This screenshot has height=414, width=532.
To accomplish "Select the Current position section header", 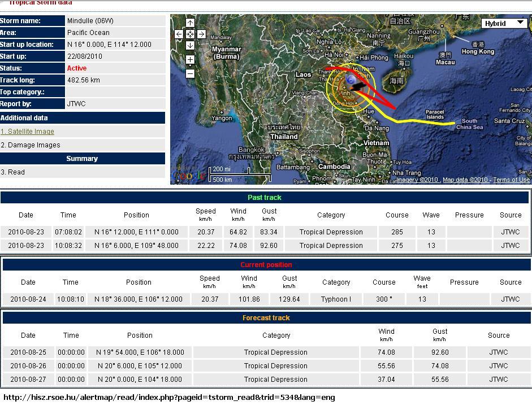I will point(266,265).
